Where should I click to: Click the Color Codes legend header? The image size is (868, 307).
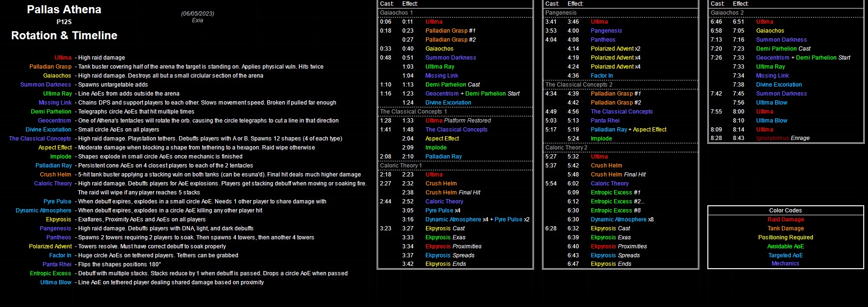[785, 211]
